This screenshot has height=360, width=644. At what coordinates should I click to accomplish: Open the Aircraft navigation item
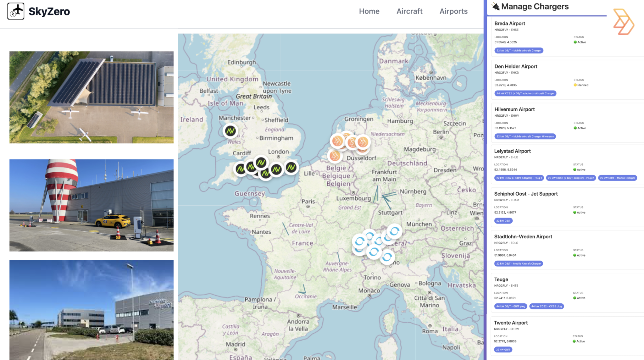[x=409, y=11]
